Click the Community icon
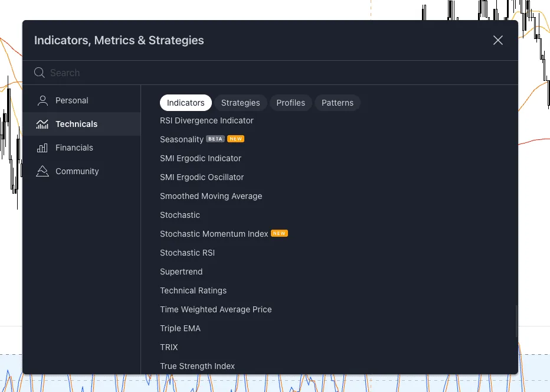 tap(42, 171)
